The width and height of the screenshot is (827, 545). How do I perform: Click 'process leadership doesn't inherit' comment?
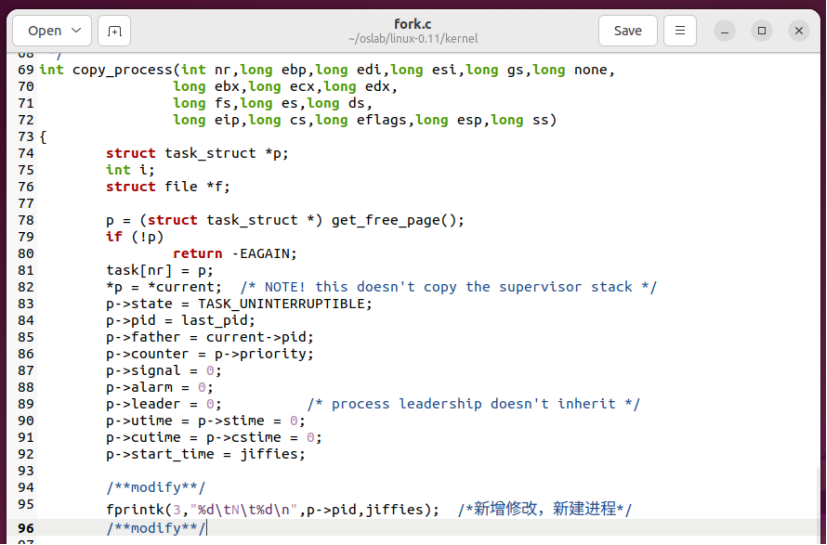[474, 404]
